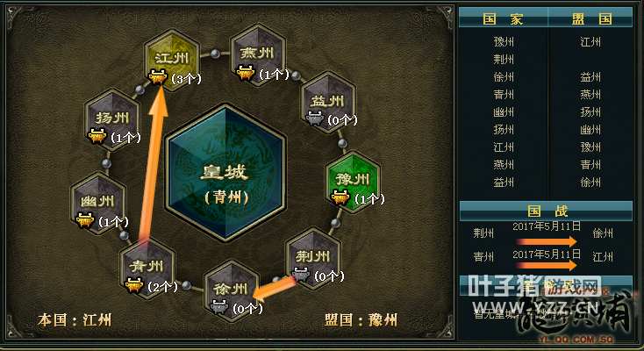Click the 盟国 column header

point(591,19)
